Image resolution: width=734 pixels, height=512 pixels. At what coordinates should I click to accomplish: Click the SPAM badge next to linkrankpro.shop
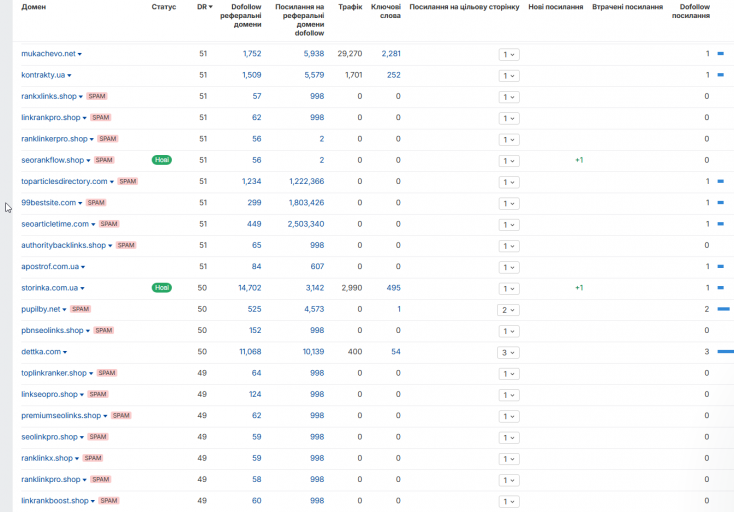101,117
